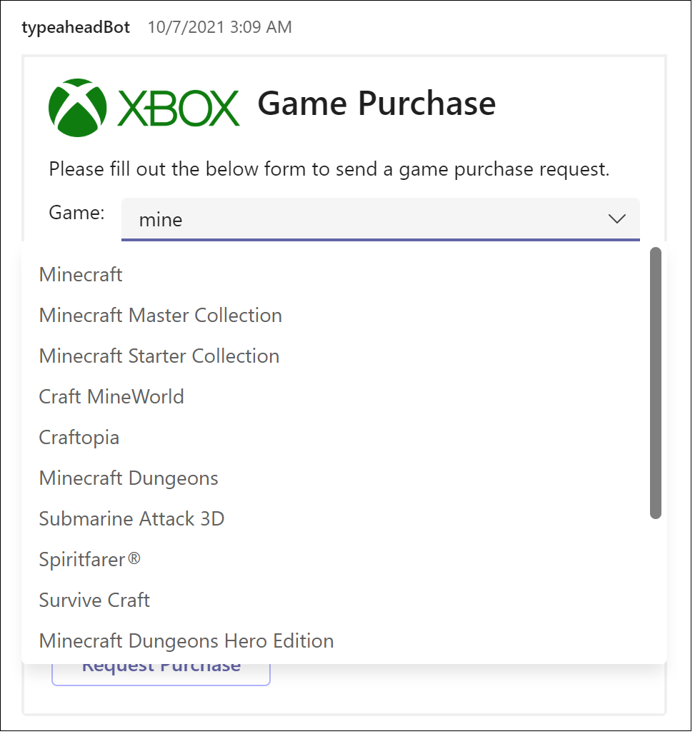Click the typeaheadBot sender name
700x749 pixels.
point(76,28)
